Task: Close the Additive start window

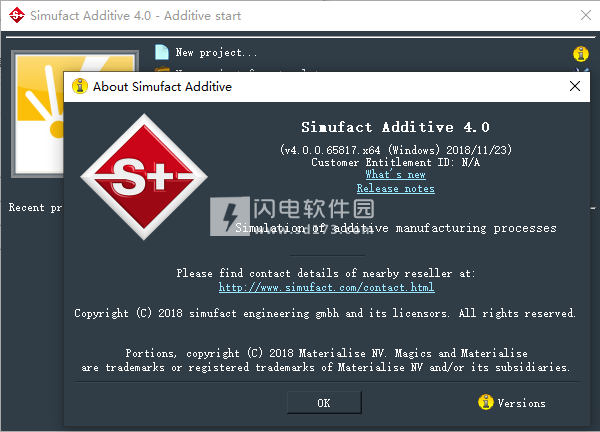Action: pyautogui.click(x=585, y=15)
